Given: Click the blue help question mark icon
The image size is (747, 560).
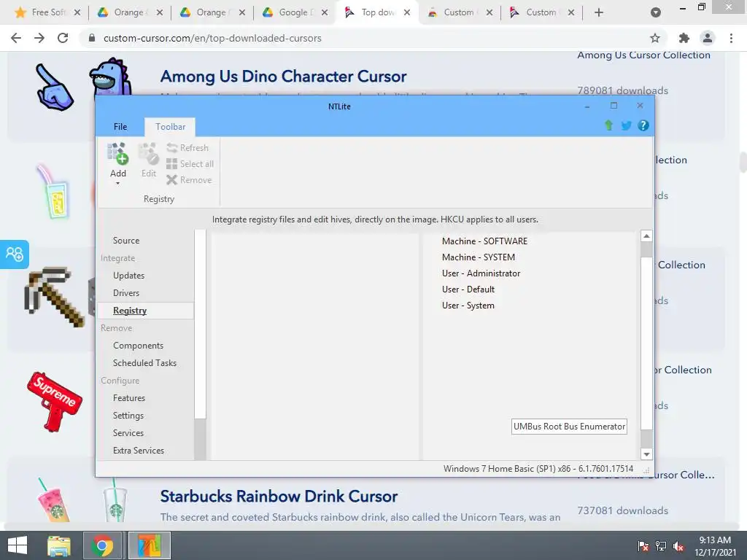Looking at the screenshot, I should click(x=643, y=125).
